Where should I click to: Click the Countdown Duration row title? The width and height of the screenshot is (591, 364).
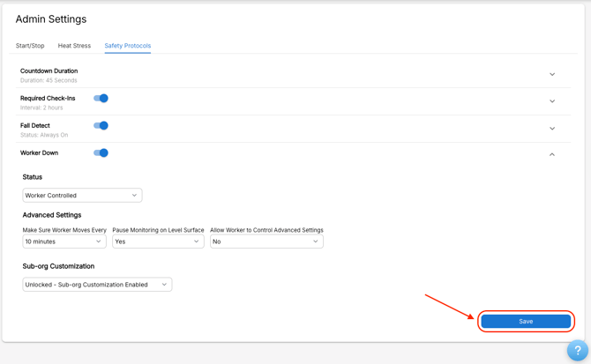49,71
